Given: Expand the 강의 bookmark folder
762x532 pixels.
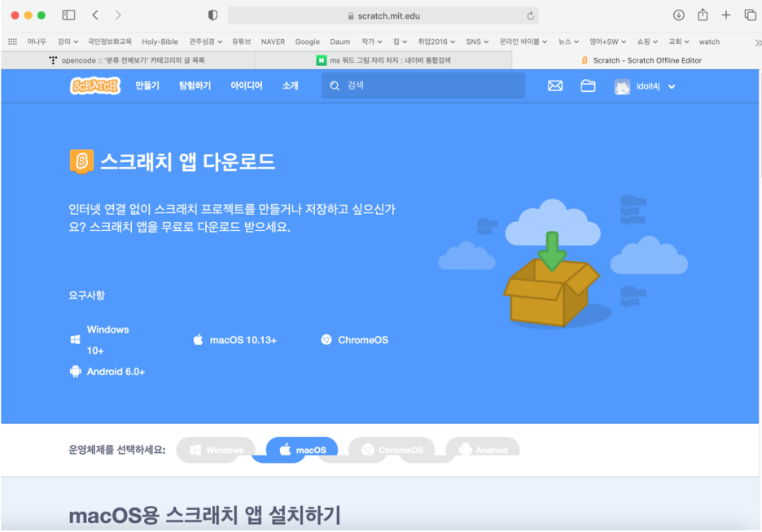Looking at the screenshot, I should [68, 41].
